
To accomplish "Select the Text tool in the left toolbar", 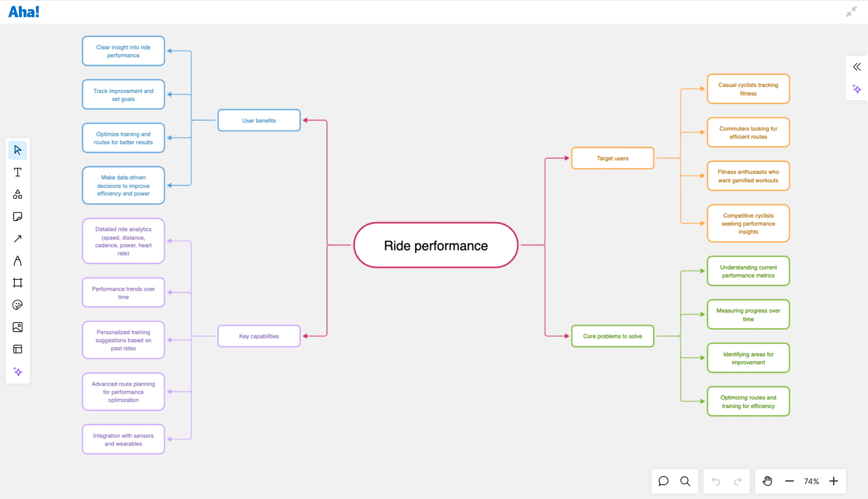I will pyautogui.click(x=18, y=172).
